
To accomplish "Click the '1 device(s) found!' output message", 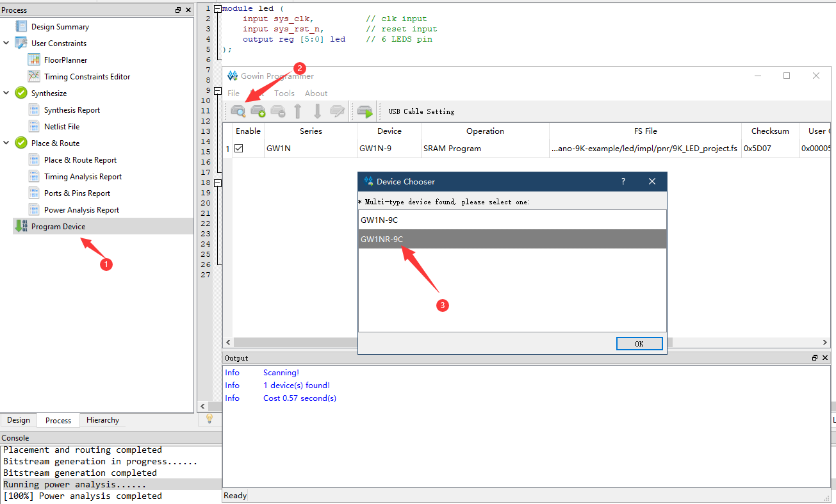I will 297,385.
